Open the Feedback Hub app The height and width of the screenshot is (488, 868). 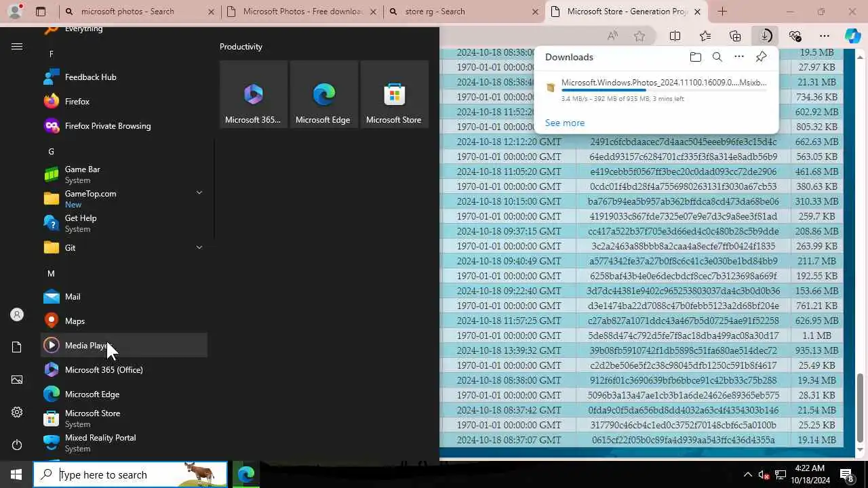124,77
